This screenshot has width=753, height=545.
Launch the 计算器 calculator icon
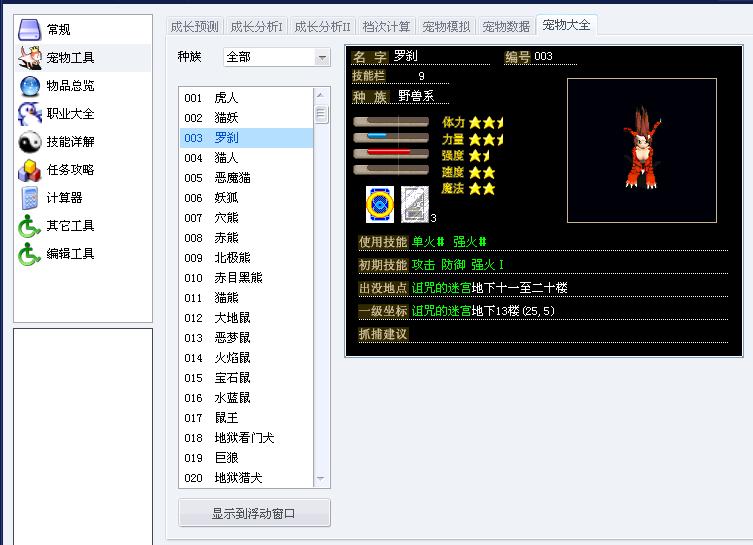click(30, 198)
